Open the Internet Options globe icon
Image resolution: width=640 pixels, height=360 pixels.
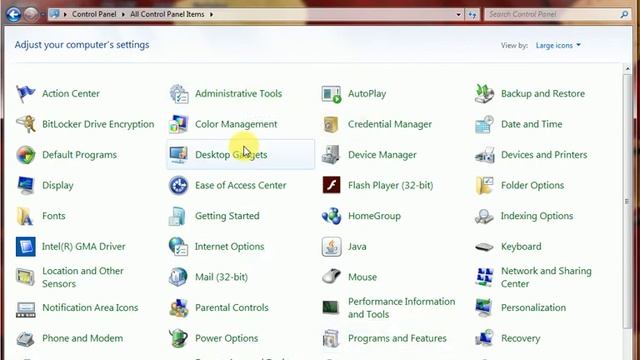(x=179, y=247)
